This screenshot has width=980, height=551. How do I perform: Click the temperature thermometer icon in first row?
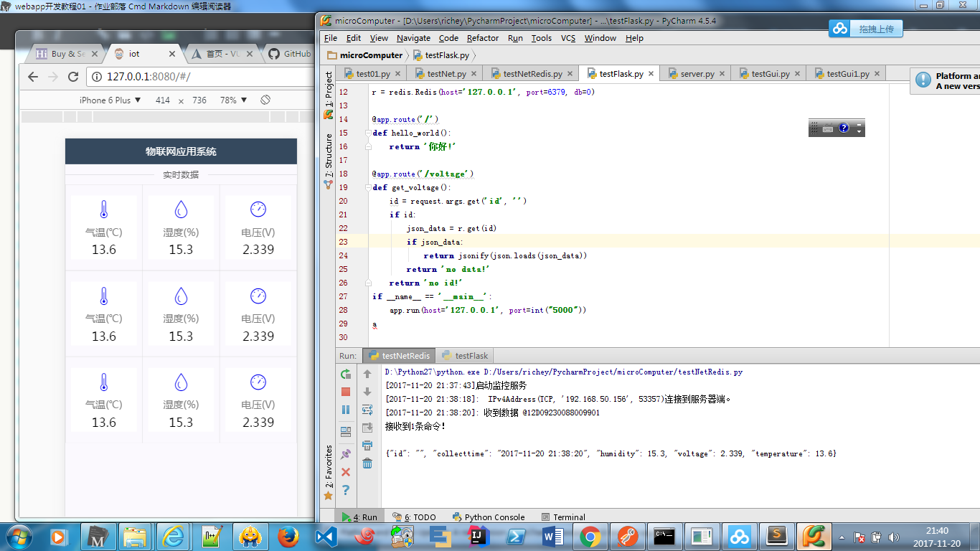104,209
